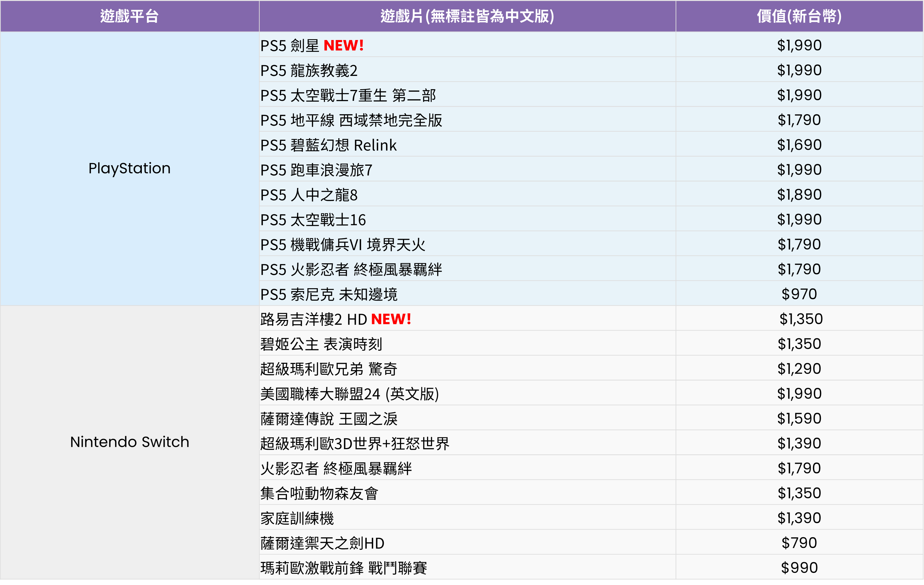Click $1,790 price for 地平線 西域禁地
The image size is (924, 585).
(x=799, y=120)
